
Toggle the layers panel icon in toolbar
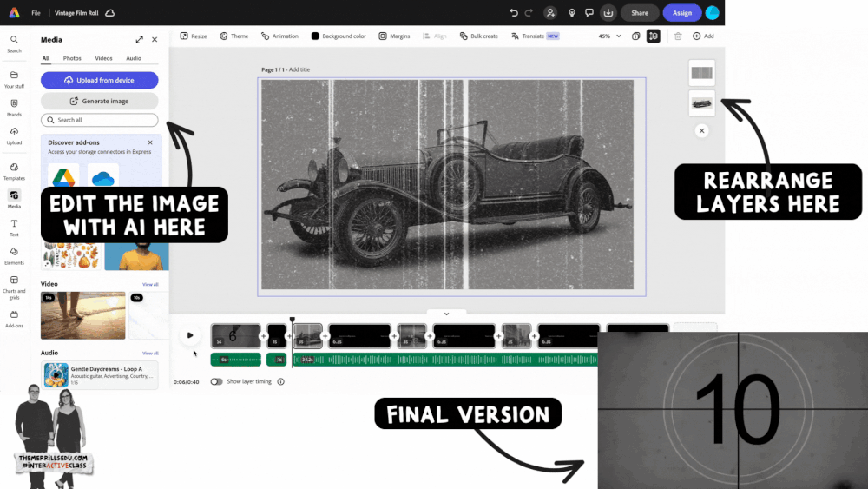pyautogui.click(x=654, y=36)
